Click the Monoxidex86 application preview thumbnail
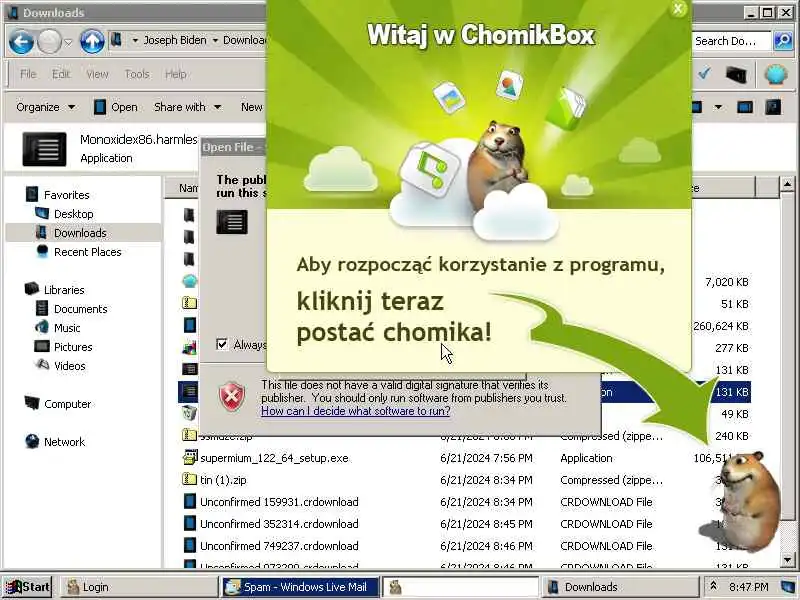 pyautogui.click(x=44, y=149)
